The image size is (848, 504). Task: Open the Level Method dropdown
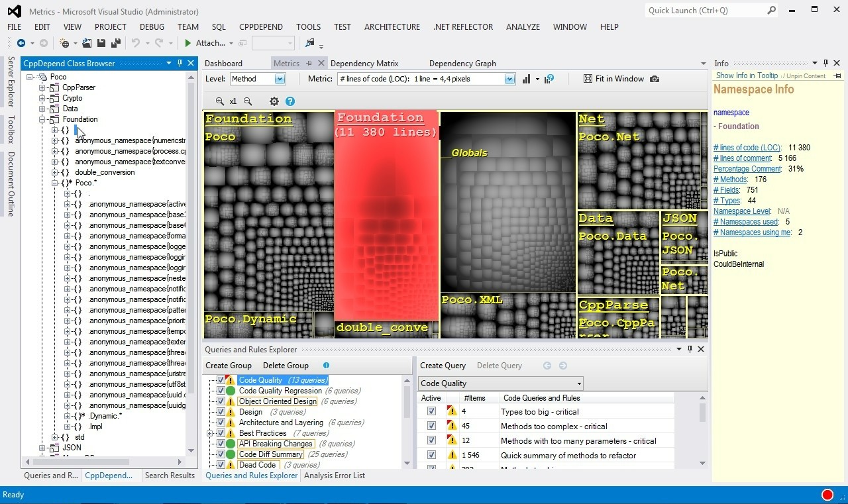(x=280, y=79)
